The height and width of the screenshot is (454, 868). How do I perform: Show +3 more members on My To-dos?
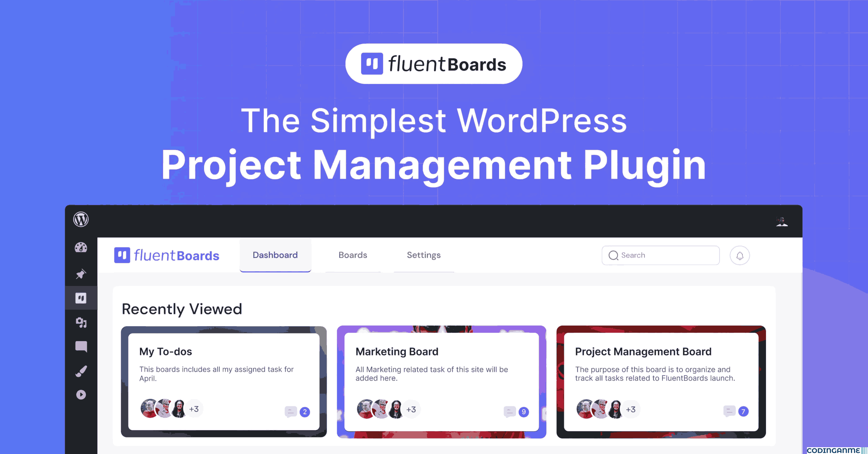click(194, 409)
